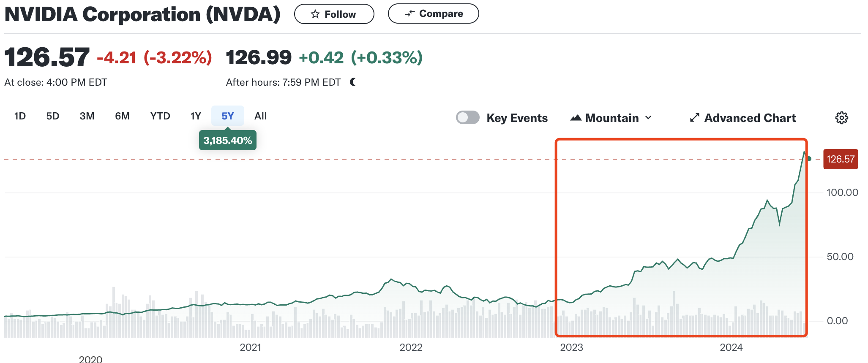Click the Advanced Chart expand arrow icon

[x=694, y=118]
